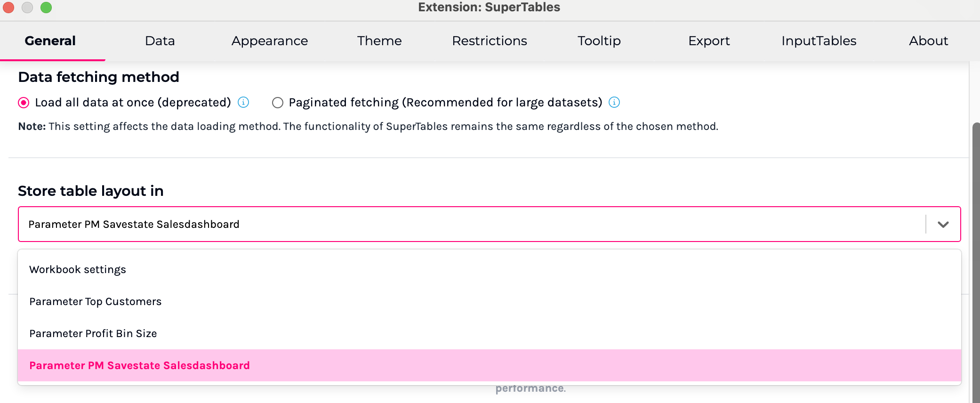The height and width of the screenshot is (403, 980).
Task: Click the vertical scrollbar thumb
Action: (976, 259)
